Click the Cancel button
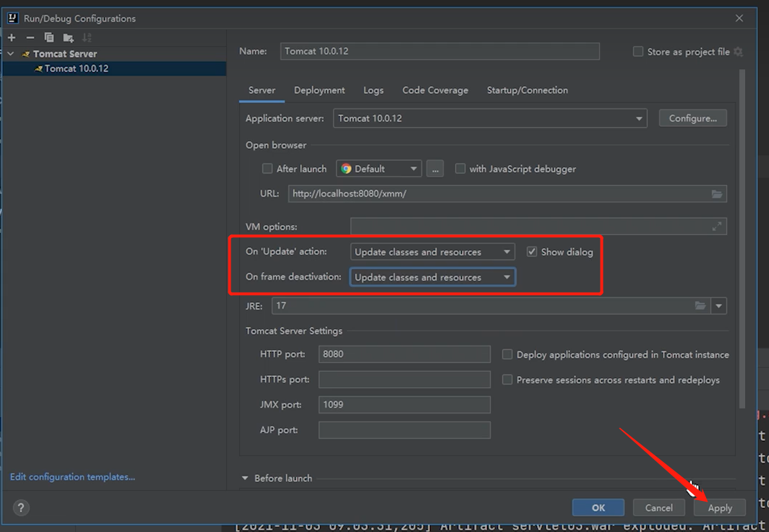The width and height of the screenshot is (769, 532). coord(658,507)
